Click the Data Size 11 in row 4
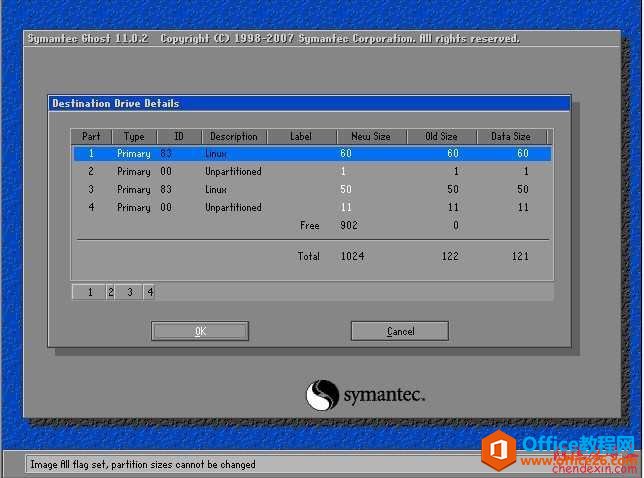The width and height of the screenshot is (644, 478). [523, 207]
